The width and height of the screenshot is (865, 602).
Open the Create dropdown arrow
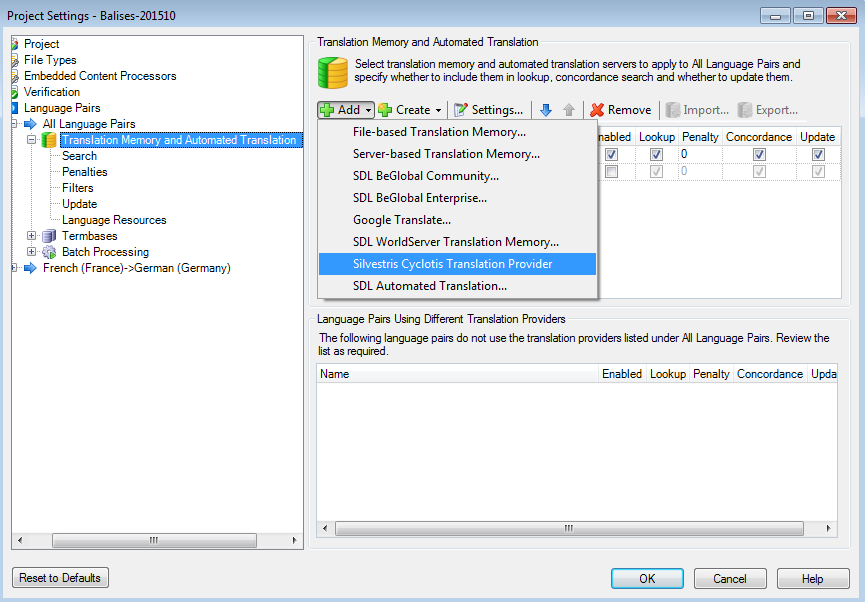tap(439, 110)
